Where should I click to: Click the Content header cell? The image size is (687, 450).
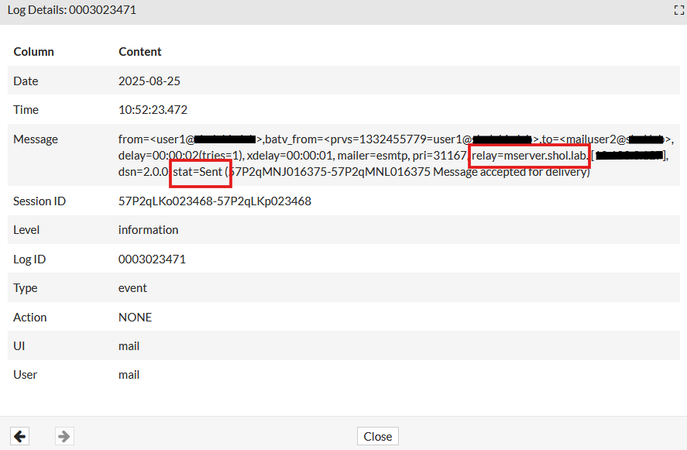point(140,51)
